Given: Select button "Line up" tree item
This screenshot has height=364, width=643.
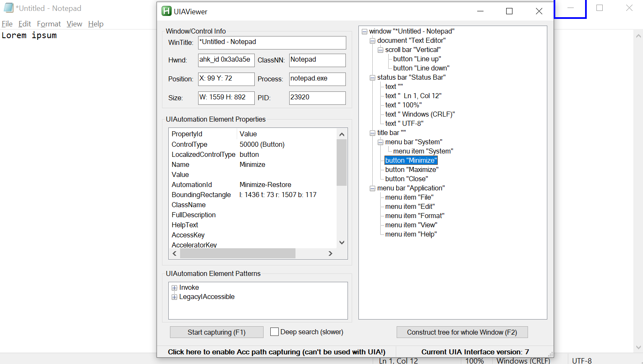Looking at the screenshot, I should (417, 59).
